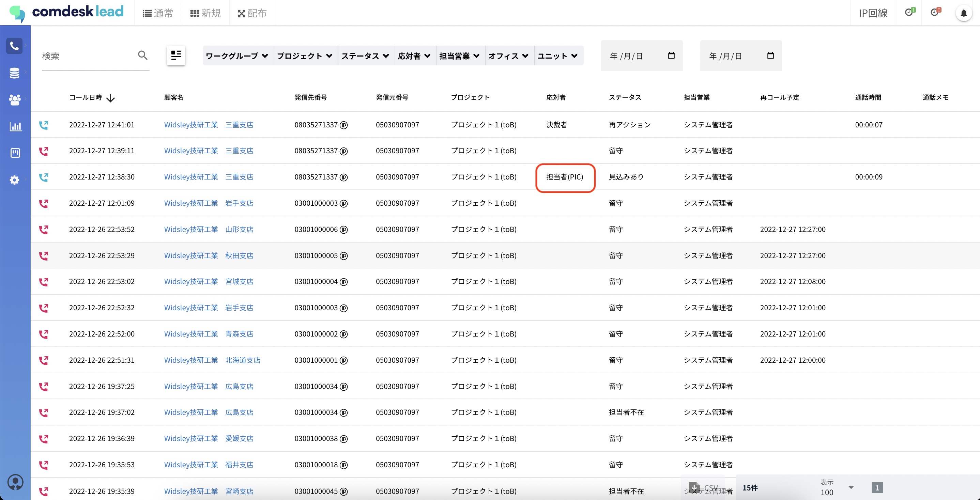Open the users group sidebar icon
The width and height of the screenshot is (980, 500).
tap(14, 99)
